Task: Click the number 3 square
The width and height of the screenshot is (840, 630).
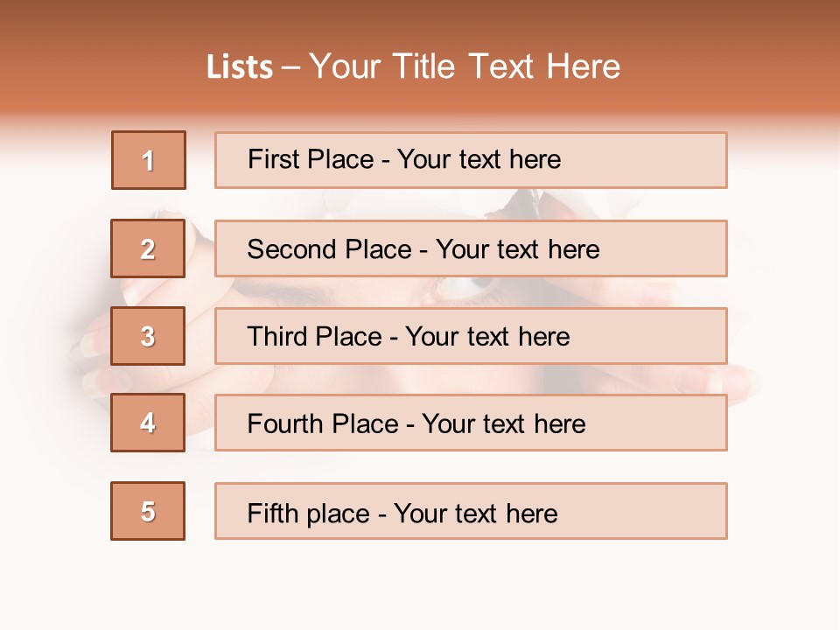Action: click(x=148, y=336)
